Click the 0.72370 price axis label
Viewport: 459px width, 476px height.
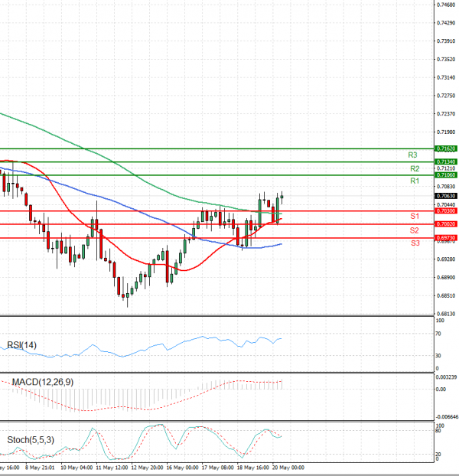click(x=446, y=114)
